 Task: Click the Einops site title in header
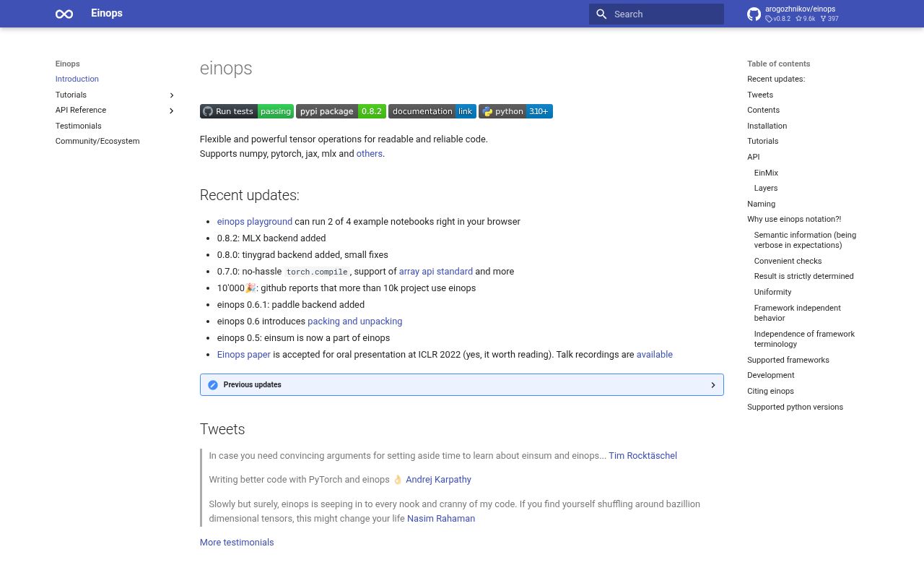[107, 13]
